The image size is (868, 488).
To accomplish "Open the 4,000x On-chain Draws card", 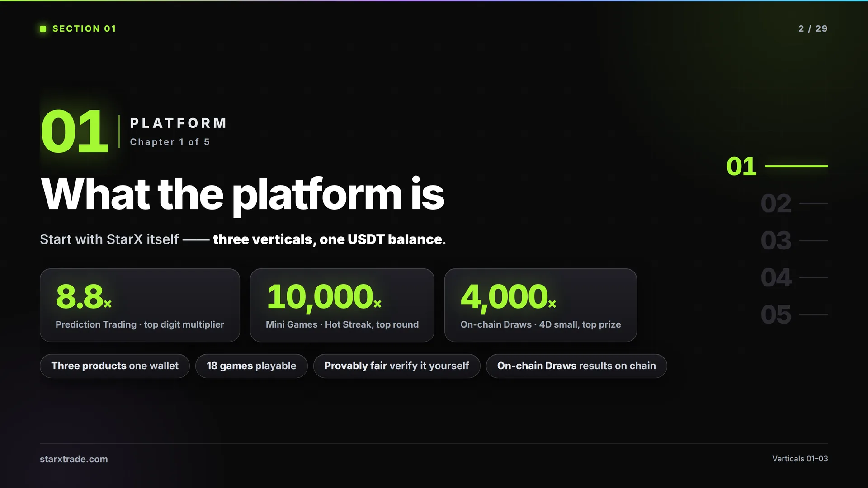I will [541, 305].
